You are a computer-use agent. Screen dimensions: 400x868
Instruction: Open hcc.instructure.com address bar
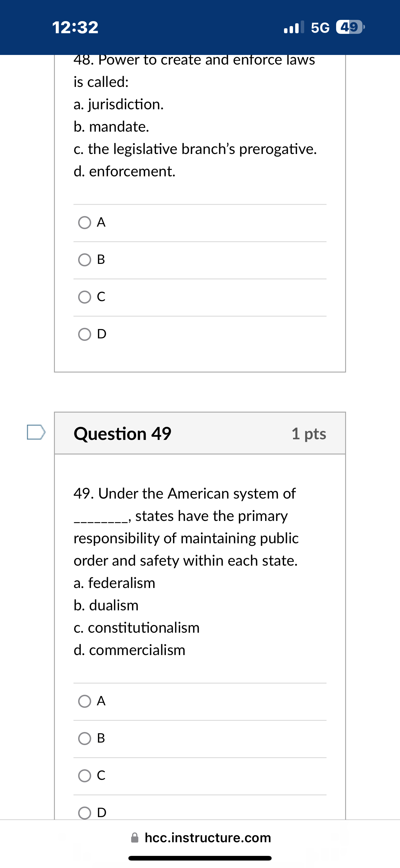207,837
